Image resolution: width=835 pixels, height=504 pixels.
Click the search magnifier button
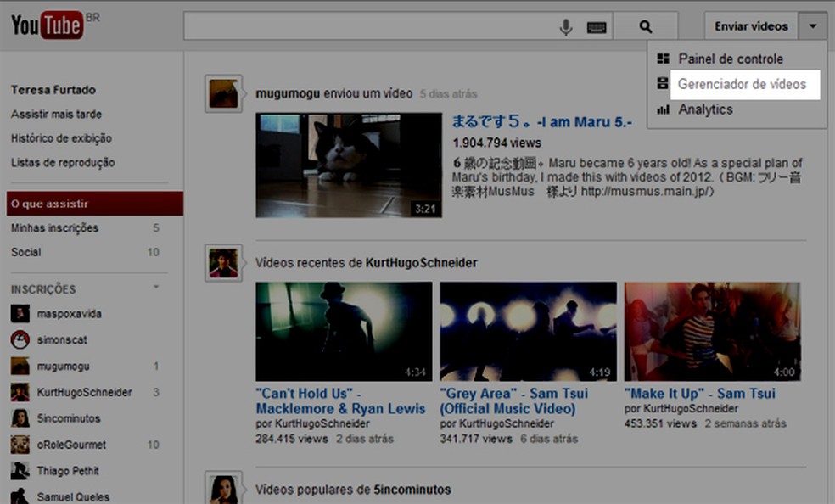[646, 26]
